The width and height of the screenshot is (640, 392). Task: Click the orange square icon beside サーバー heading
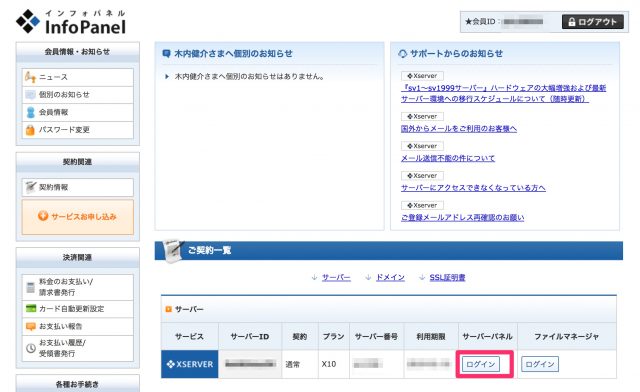pyautogui.click(x=168, y=310)
